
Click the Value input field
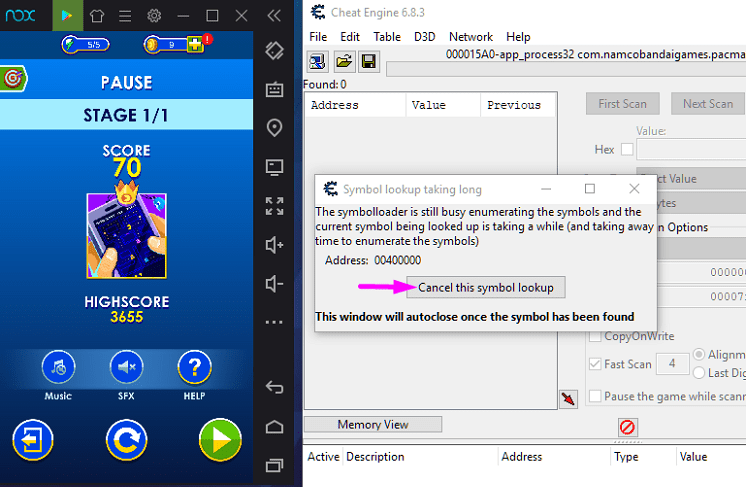point(691,149)
